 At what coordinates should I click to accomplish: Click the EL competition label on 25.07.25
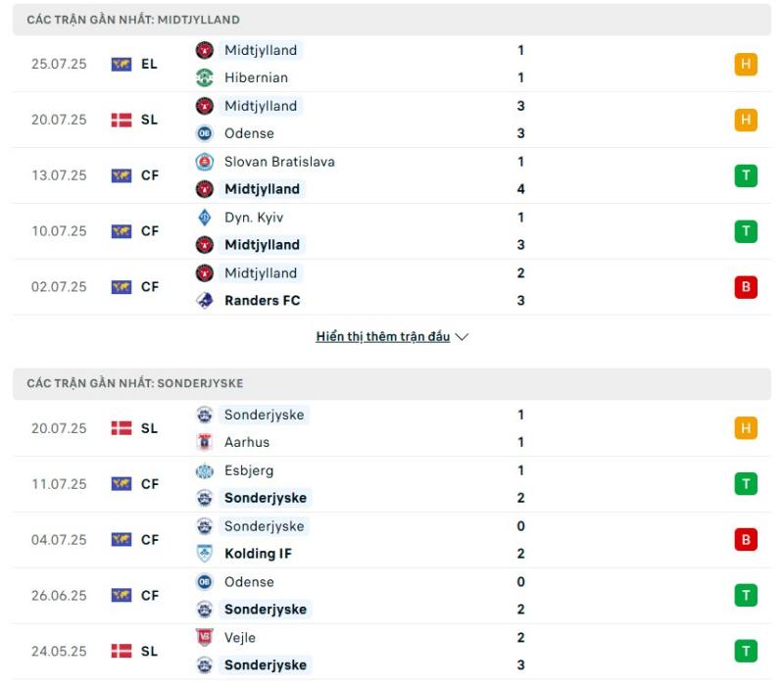(x=149, y=64)
